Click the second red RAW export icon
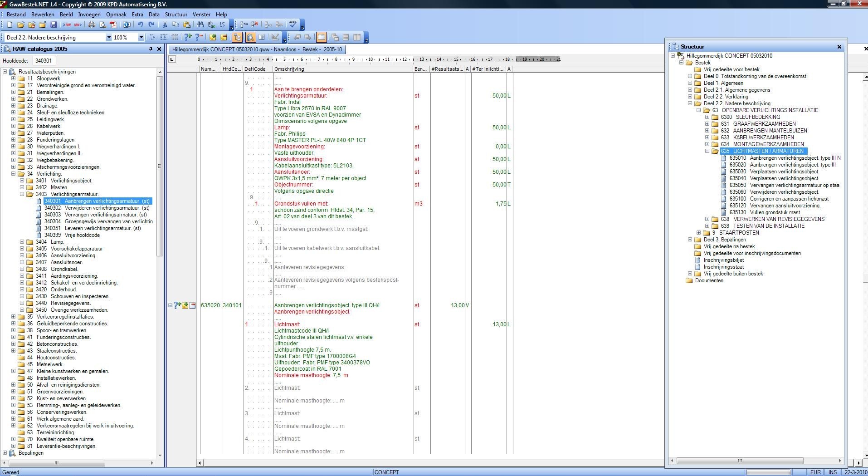Screen dimensions: 868x476 [78, 25]
